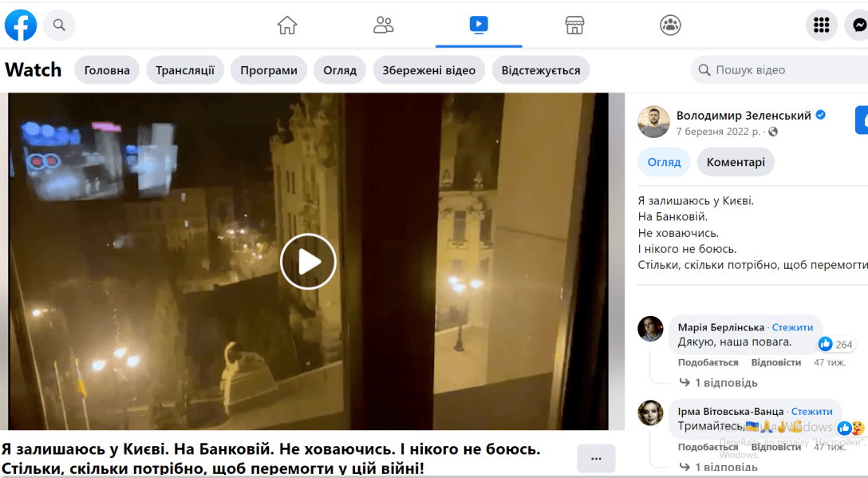Open three-dot options below the video

click(x=596, y=459)
